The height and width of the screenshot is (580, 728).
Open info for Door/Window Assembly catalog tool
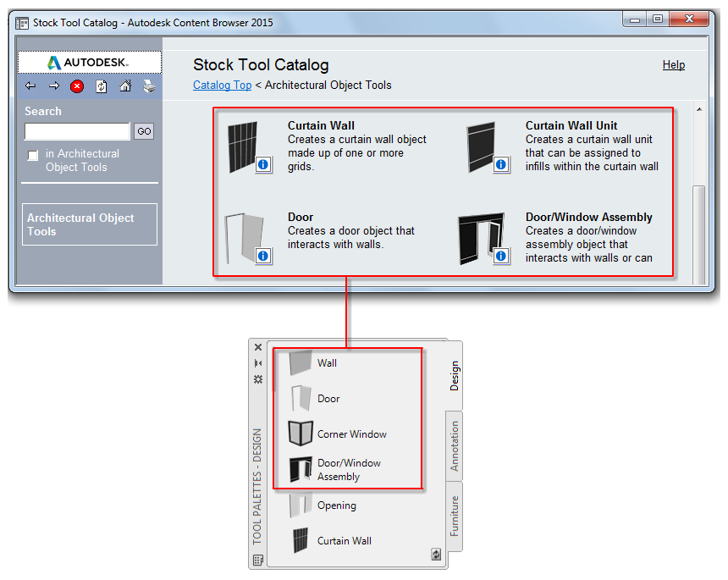[501, 256]
